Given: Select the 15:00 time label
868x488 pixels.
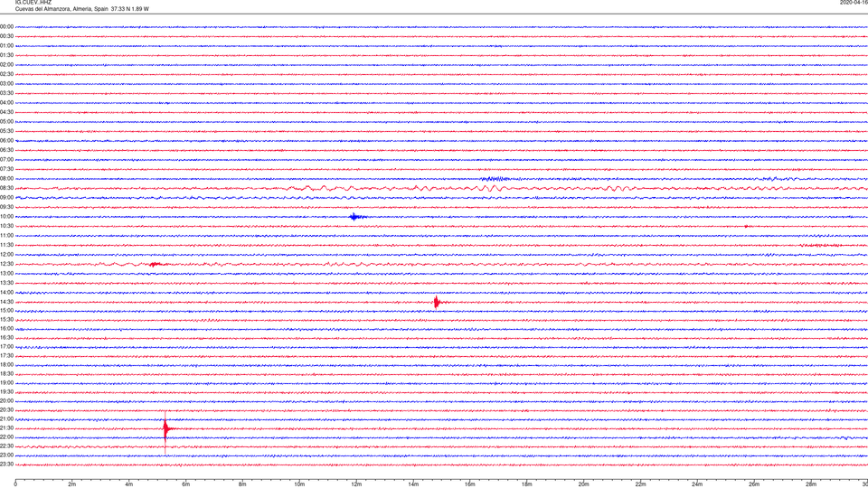Looking at the screenshot, I should (x=6, y=310).
